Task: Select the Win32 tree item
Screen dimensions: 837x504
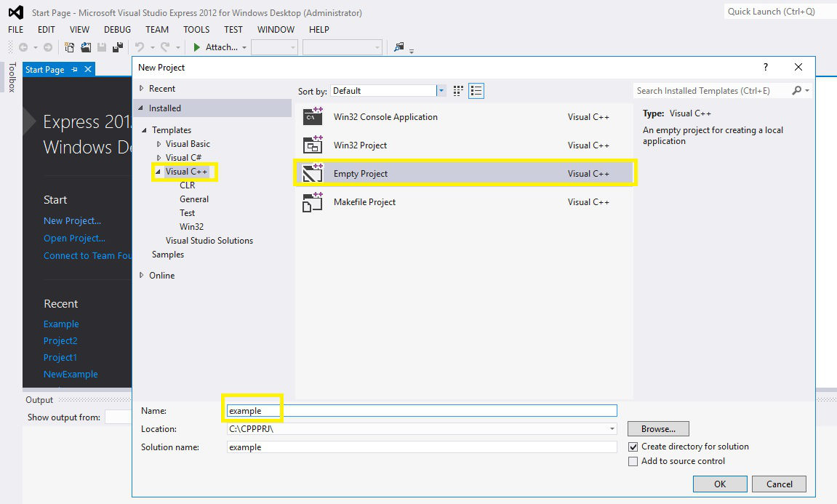Action: (x=192, y=227)
